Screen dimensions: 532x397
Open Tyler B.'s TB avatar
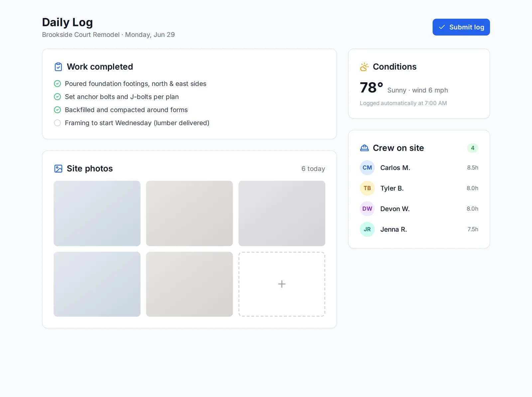(367, 188)
